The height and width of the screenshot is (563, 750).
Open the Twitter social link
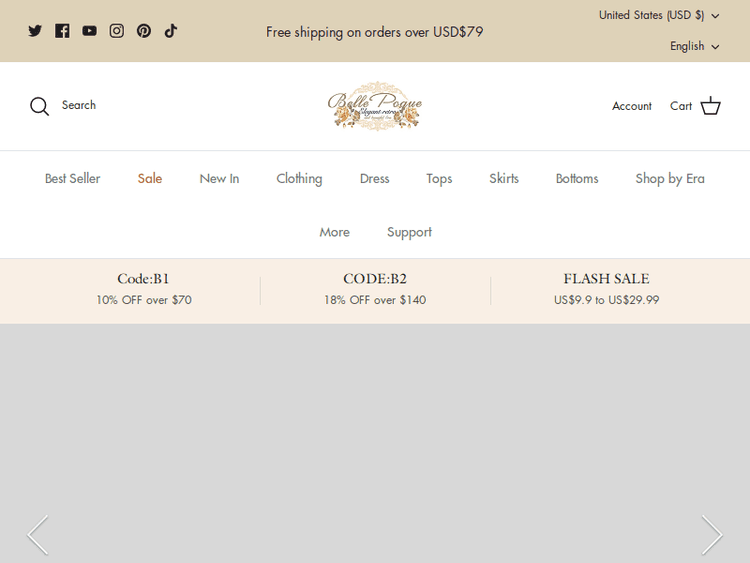(35, 31)
